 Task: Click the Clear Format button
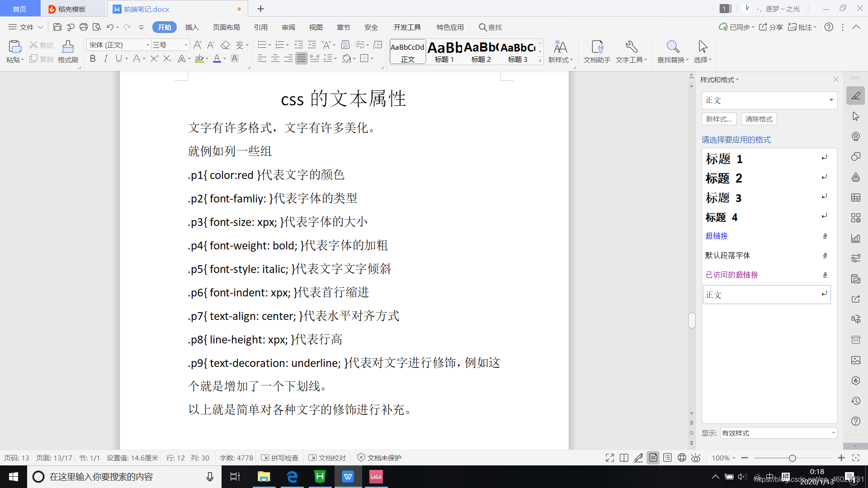point(759,119)
